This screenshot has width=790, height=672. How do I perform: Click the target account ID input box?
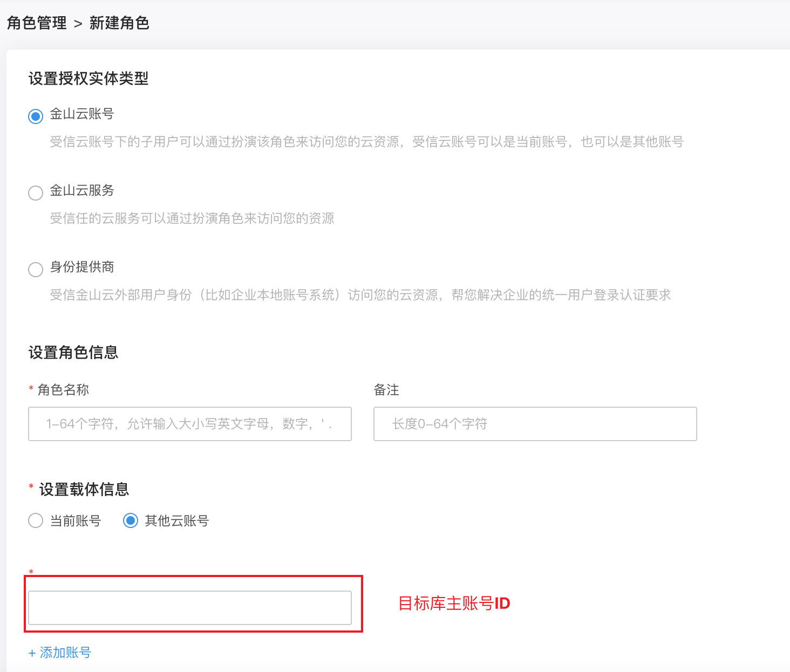[190, 608]
